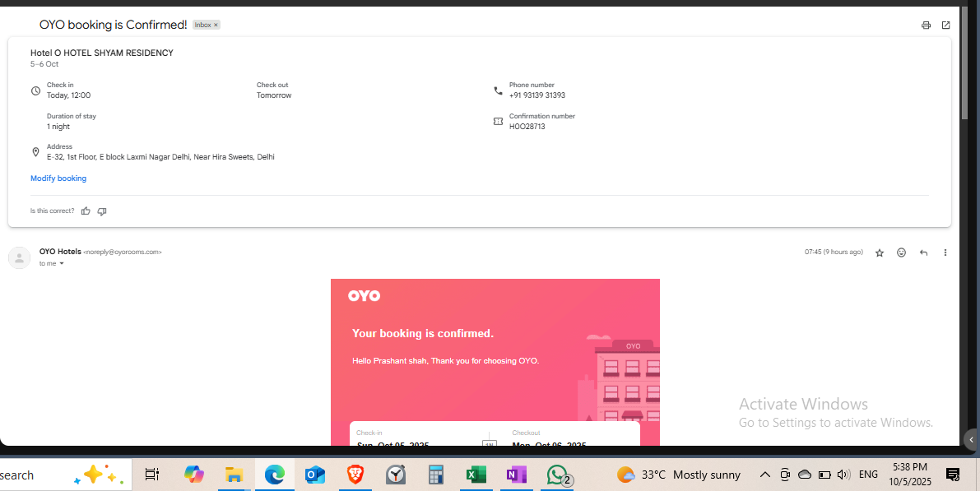980x491 pixels.
Task: Add emoji reaction to the email
Action: click(x=901, y=253)
